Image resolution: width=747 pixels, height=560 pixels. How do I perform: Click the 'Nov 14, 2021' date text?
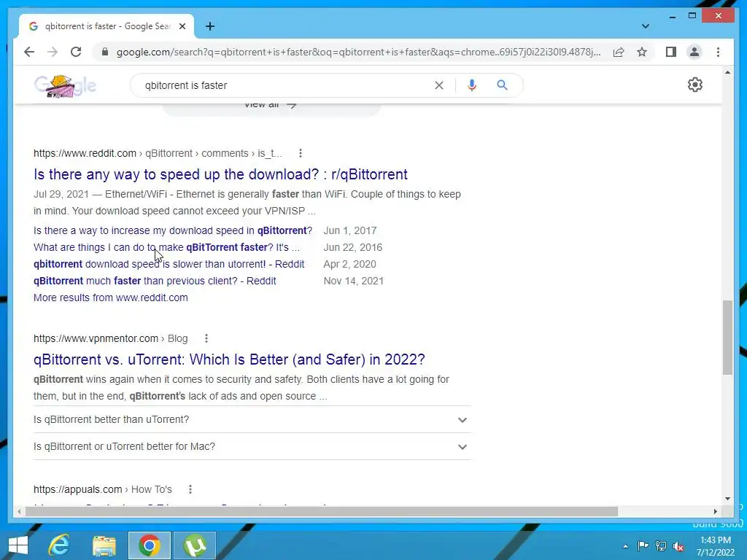coord(354,281)
